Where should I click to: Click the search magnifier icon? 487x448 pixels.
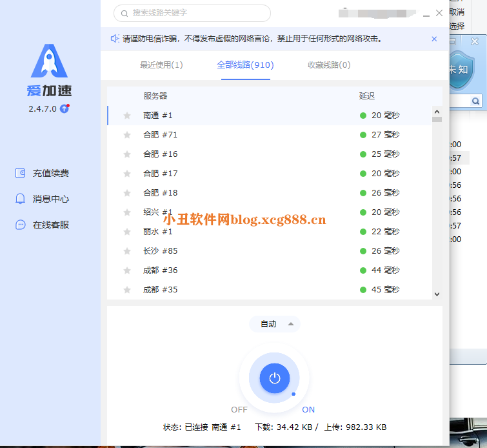pyautogui.click(x=124, y=14)
